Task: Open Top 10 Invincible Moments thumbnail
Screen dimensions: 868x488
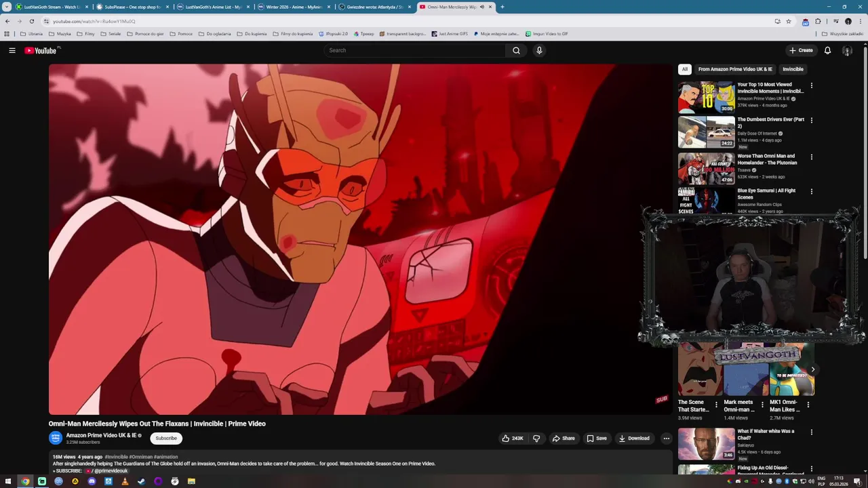Action: [x=707, y=97]
